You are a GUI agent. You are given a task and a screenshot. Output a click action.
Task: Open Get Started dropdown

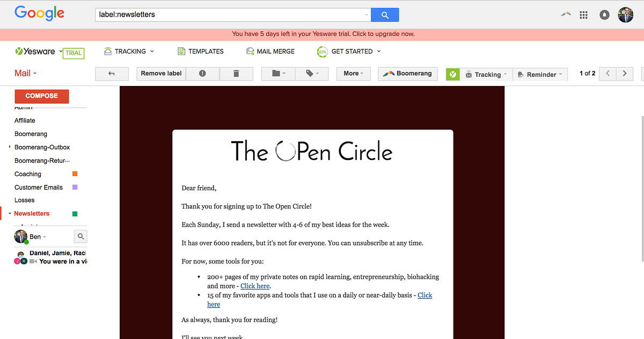(349, 52)
